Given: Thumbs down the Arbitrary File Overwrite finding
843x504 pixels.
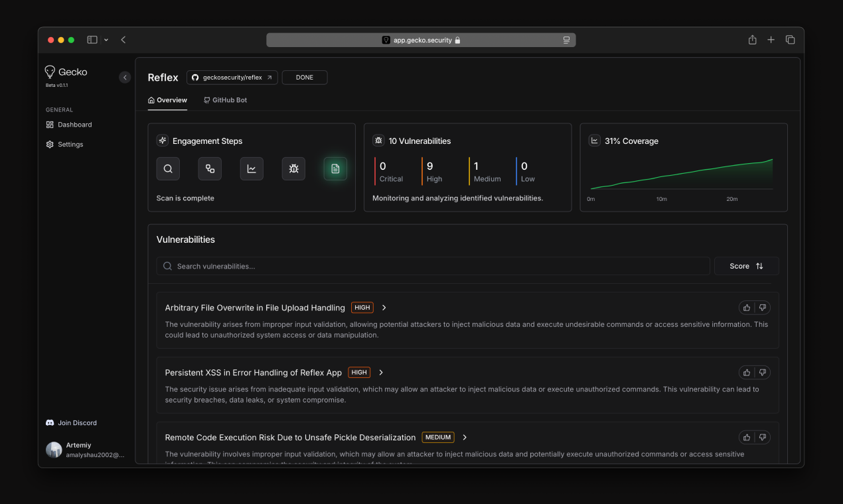Looking at the screenshot, I should (x=763, y=308).
